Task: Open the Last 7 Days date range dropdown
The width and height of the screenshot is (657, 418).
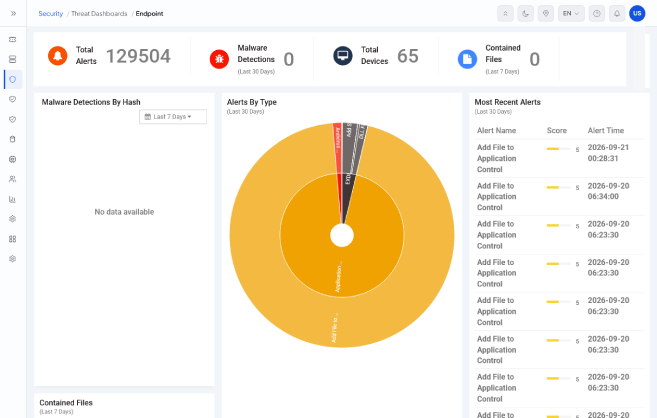Action: click(x=173, y=117)
